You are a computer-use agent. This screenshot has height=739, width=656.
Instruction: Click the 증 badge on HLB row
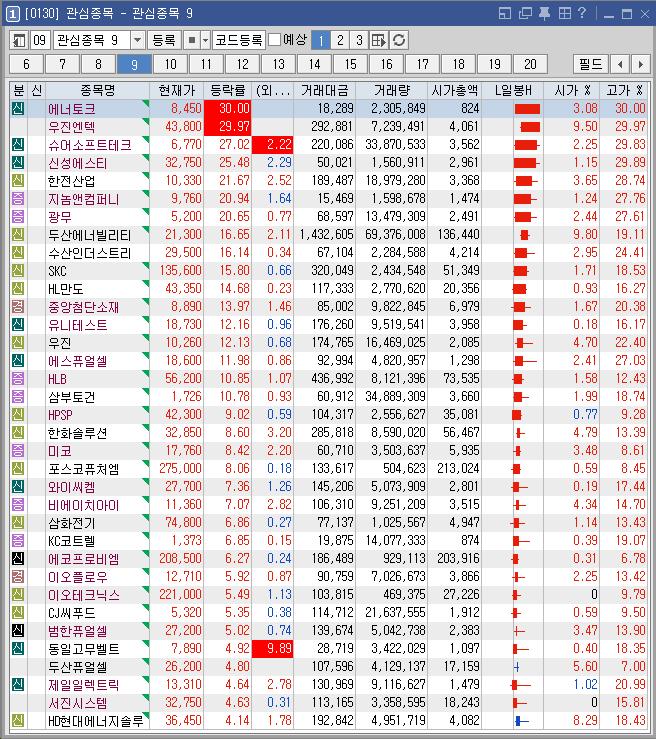(x=18, y=378)
